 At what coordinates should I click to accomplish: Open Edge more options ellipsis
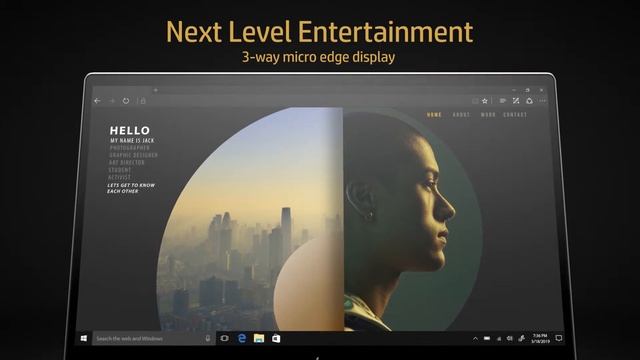click(x=542, y=101)
